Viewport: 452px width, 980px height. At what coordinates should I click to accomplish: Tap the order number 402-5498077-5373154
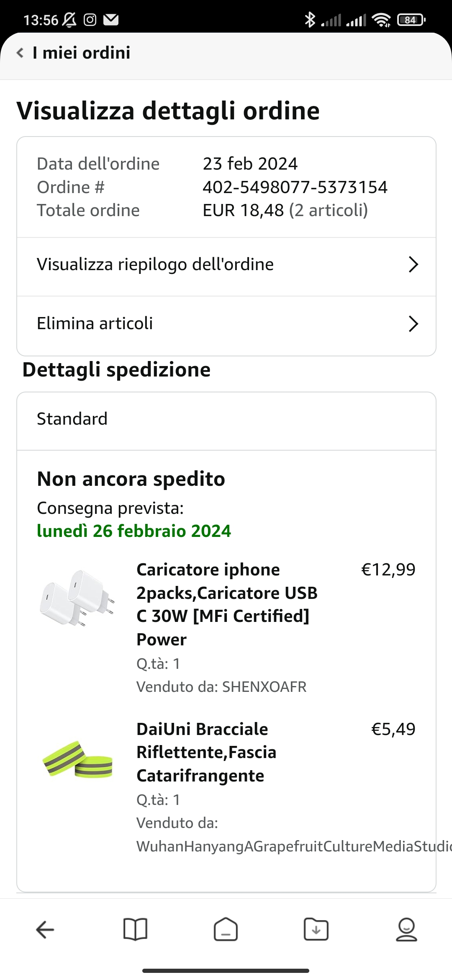pyautogui.click(x=295, y=187)
